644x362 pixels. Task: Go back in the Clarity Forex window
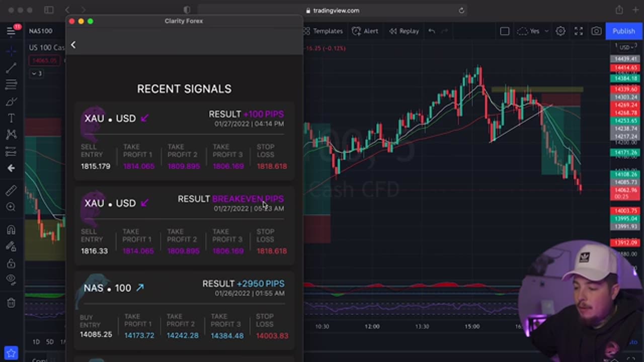[73, 45]
